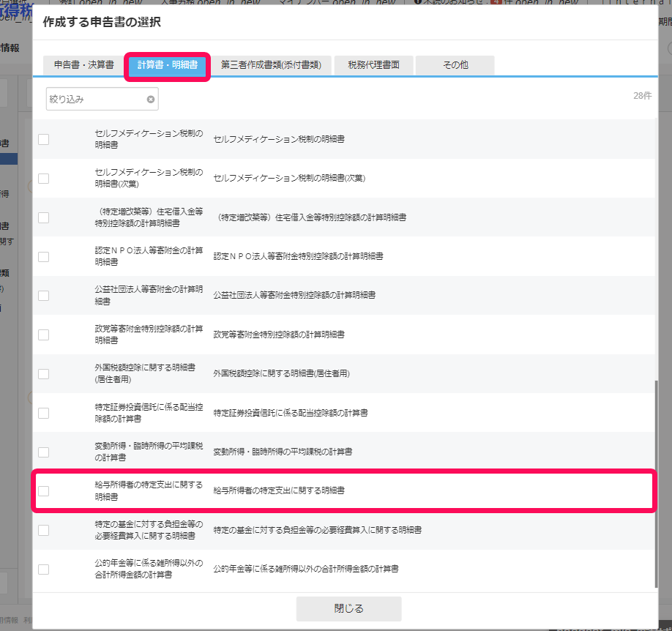This screenshot has width=672, height=631.
Task: Select 給与所得者の特定支出に関する明細書 description text
Action: [x=279, y=491]
